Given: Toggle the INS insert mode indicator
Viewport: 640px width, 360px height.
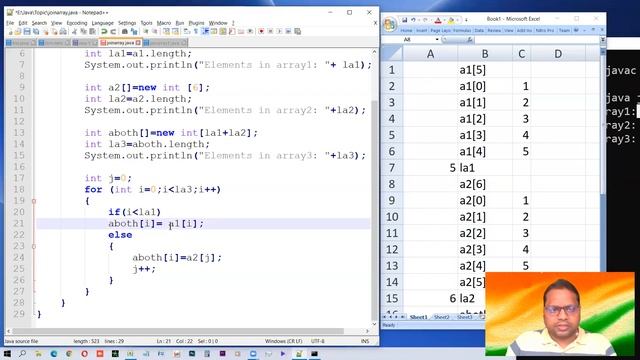Looking at the screenshot, I should point(364,341).
